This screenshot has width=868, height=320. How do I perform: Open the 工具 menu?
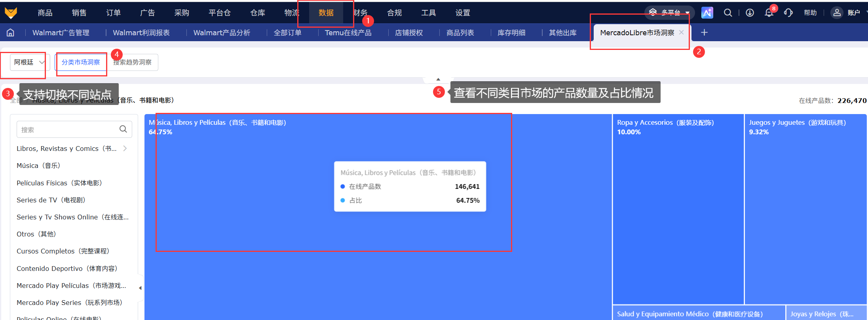(x=429, y=13)
